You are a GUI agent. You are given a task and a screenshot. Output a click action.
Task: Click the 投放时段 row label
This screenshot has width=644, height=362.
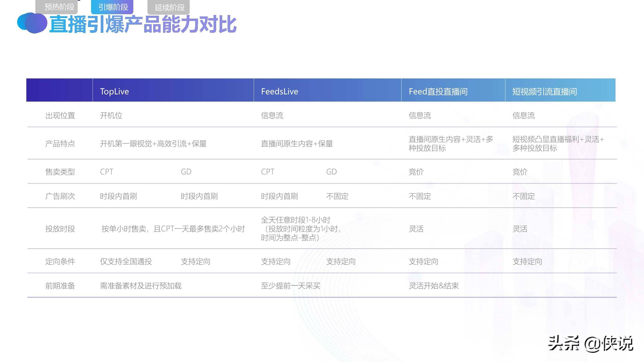tap(60, 229)
